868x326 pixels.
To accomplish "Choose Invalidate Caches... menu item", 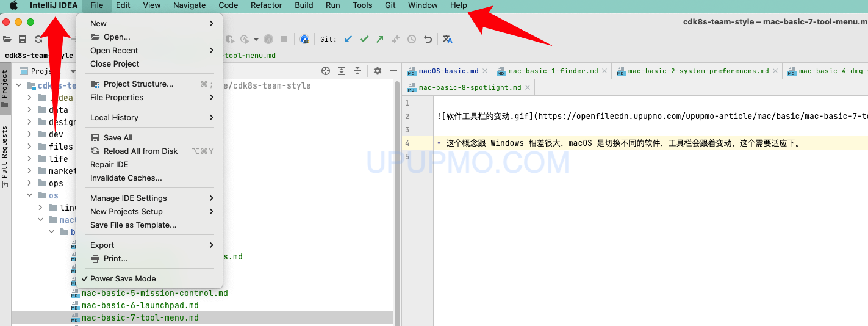I will (149, 178).
